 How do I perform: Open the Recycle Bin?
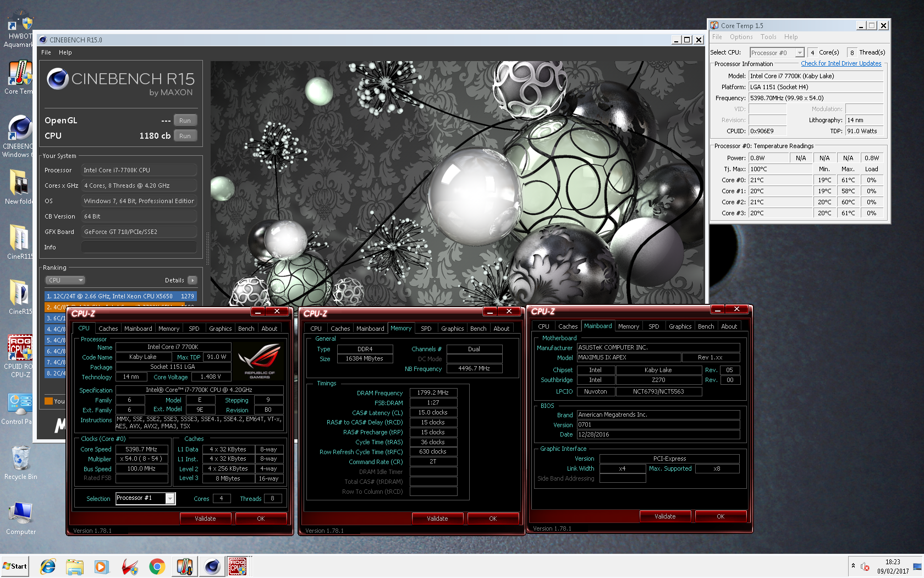click(20, 462)
